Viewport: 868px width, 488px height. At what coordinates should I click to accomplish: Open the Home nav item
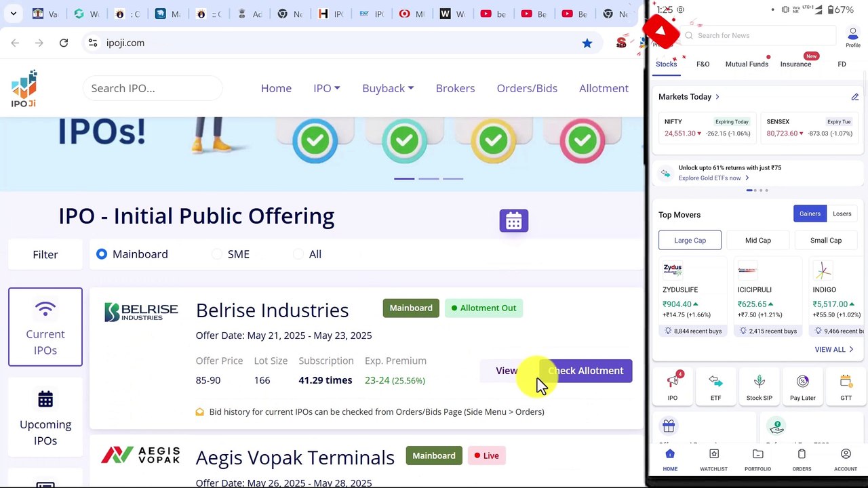(x=276, y=88)
